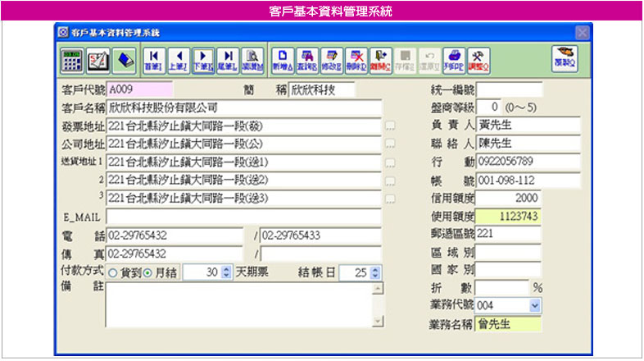The height and width of the screenshot is (361, 644).
Task: Add a new customer record (新增)
Action: coord(281,60)
